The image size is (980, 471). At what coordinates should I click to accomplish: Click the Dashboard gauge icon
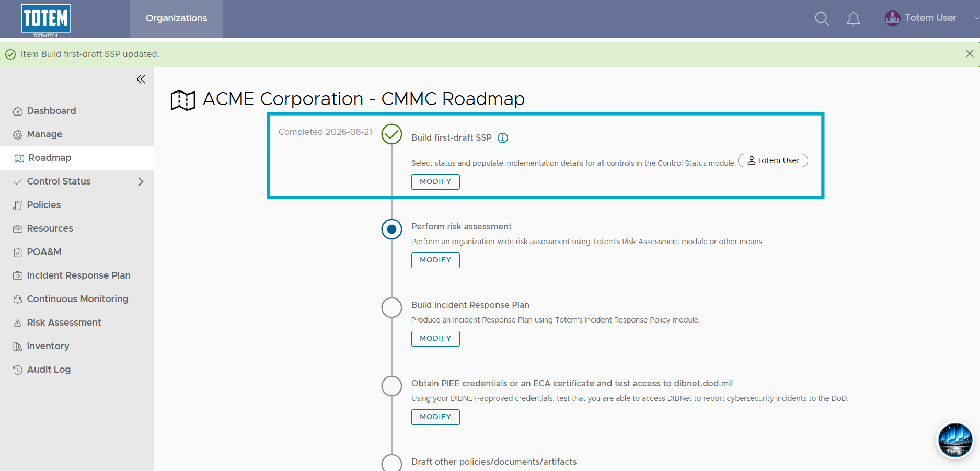pyautogui.click(x=18, y=111)
